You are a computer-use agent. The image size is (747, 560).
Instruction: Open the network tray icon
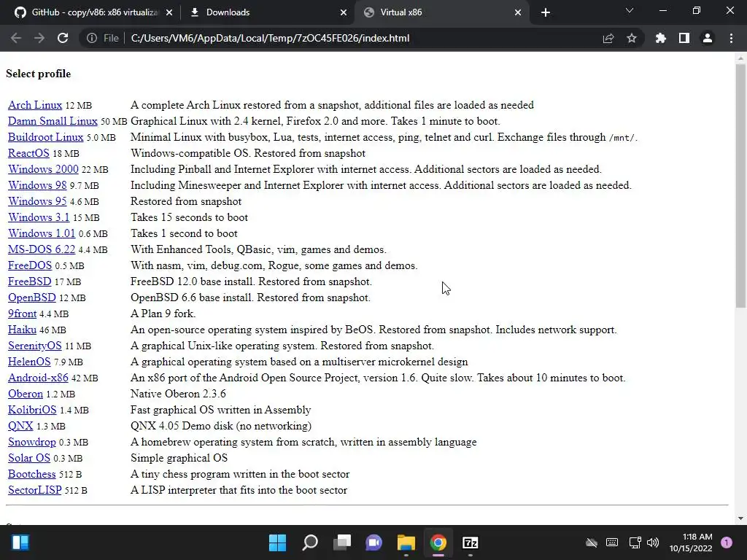[635, 542]
